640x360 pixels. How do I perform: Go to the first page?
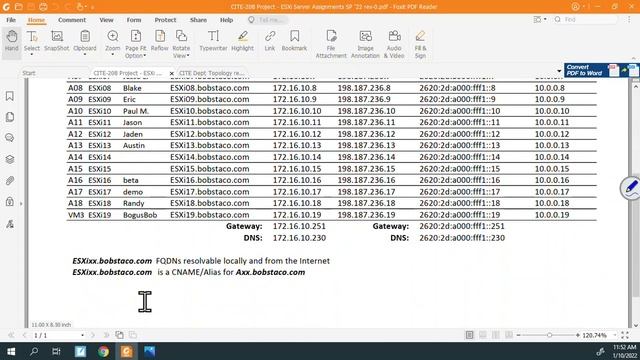pos(11,335)
